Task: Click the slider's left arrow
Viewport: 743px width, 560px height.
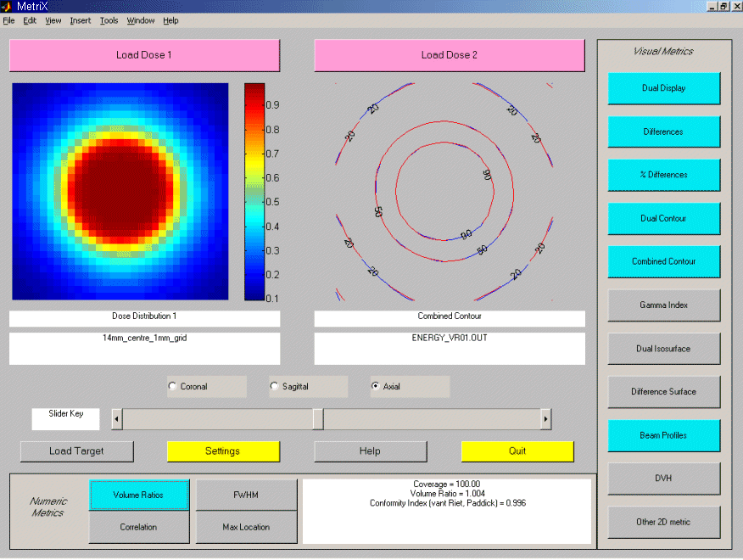Action: click(117, 419)
